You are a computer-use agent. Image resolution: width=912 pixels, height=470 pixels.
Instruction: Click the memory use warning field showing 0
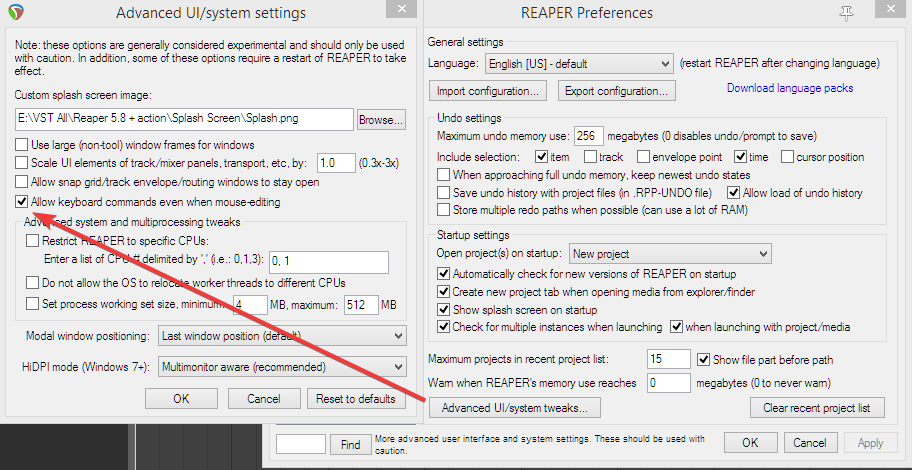[x=668, y=383]
